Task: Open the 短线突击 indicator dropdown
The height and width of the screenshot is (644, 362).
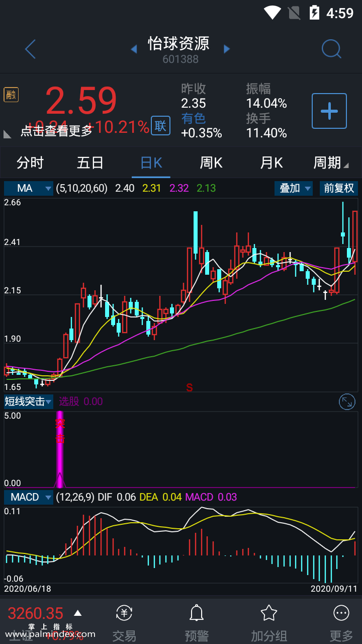Action: [x=29, y=401]
